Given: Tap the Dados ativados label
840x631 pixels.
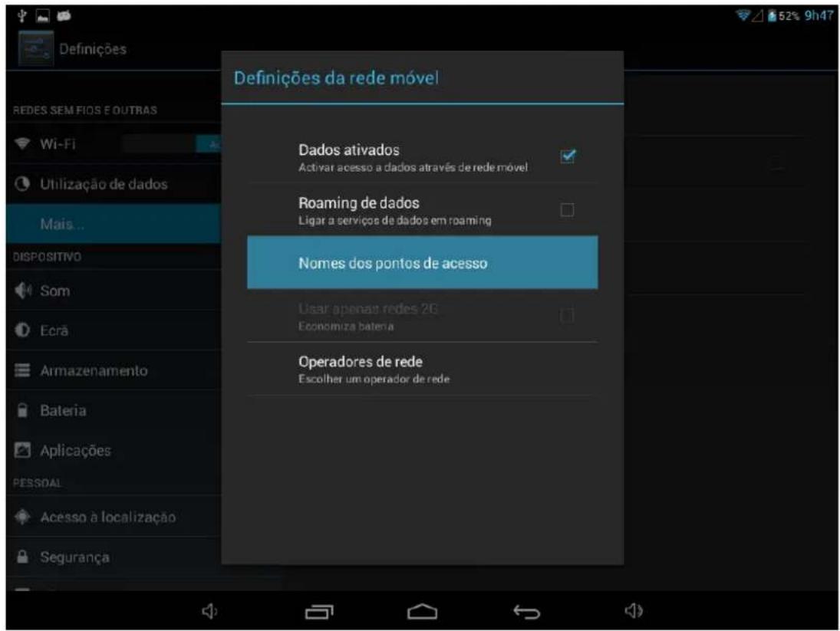Looking at the screenshot, I should [x=349, y=150].
